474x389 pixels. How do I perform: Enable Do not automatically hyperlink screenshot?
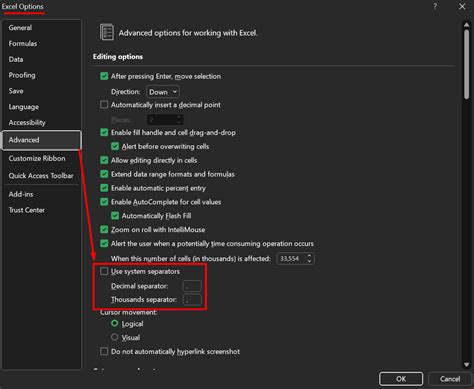pyautogui.click(x=104, y=351)
